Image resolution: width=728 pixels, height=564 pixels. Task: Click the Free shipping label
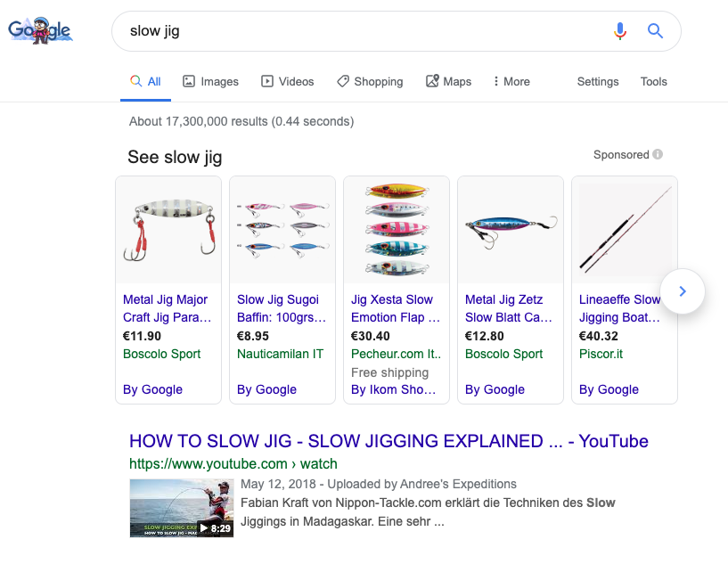(390, 372)
